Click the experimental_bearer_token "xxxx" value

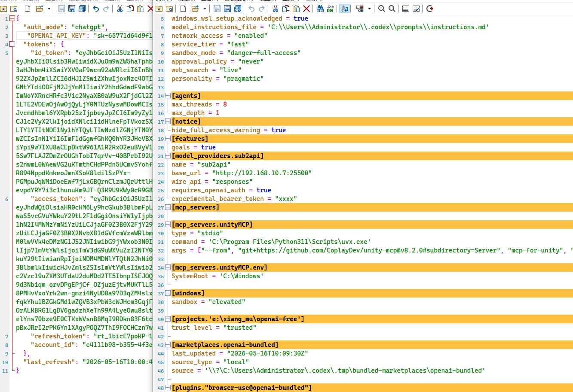pos(286,199)
